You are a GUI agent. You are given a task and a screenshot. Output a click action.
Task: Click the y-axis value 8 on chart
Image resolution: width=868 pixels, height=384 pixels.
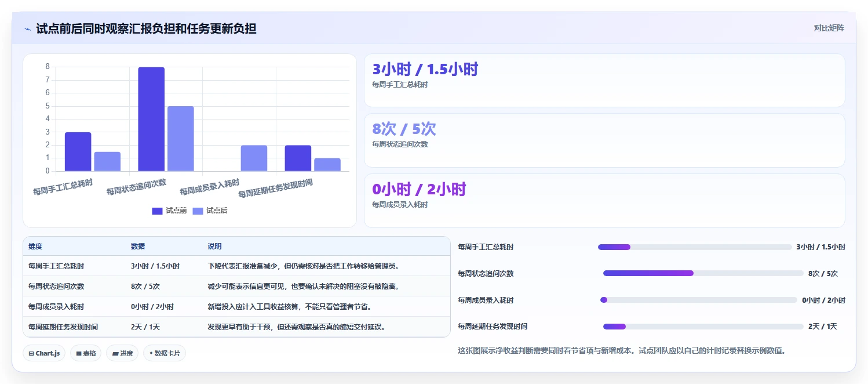[48, 67]
